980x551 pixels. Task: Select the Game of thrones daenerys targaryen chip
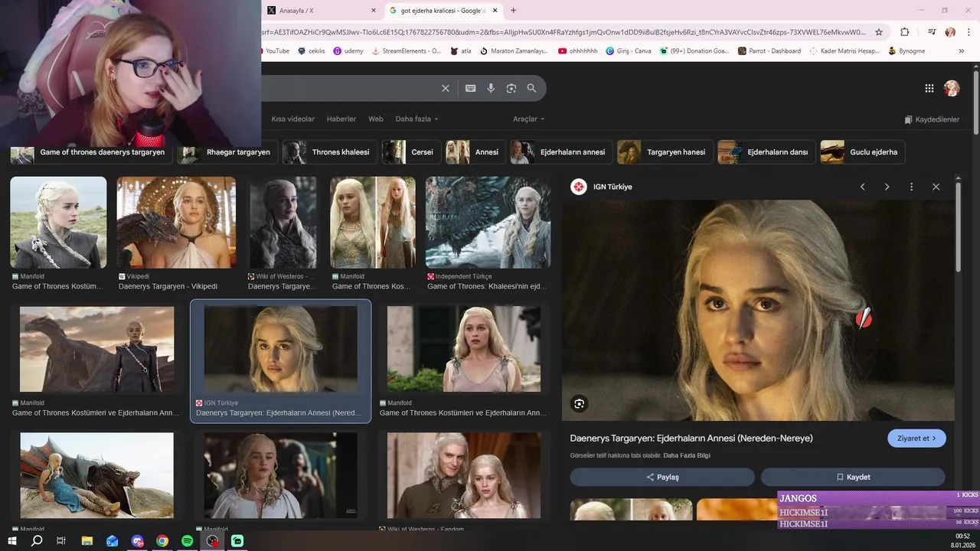coord(91,152)
